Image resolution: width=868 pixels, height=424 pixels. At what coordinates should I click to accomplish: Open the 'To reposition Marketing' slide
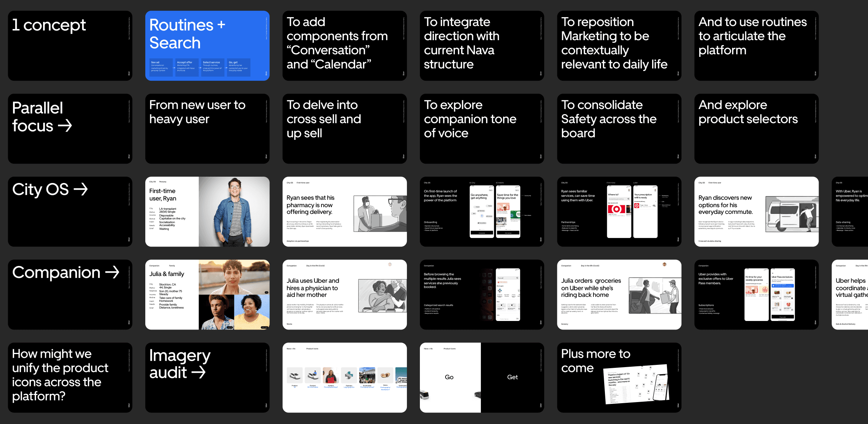click(619, 46)
